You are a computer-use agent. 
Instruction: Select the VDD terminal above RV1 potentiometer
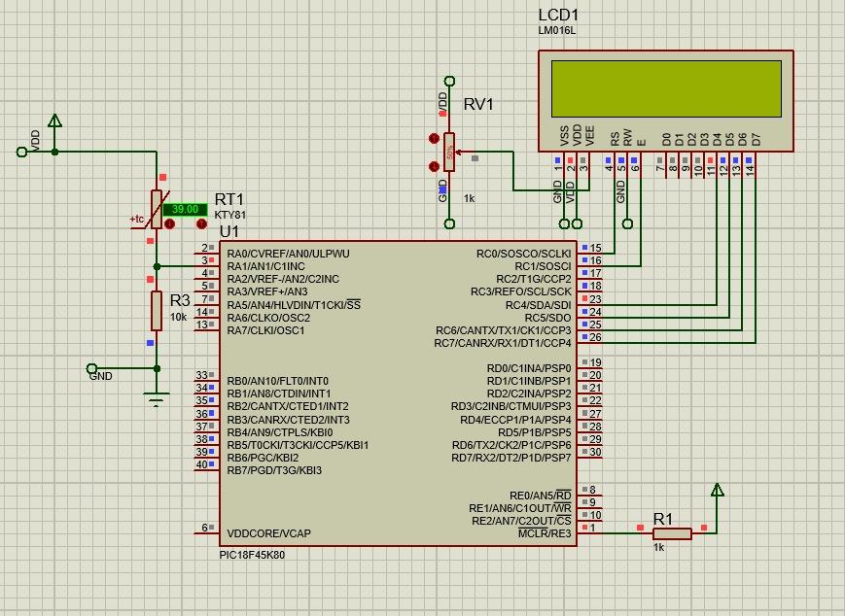coord(449,80)
